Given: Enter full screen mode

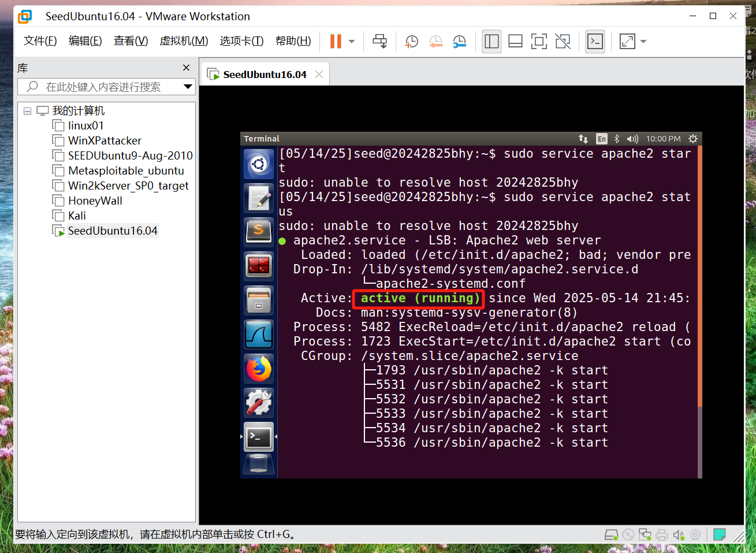Looking at the screenshot, I should (x=539, y=41).
